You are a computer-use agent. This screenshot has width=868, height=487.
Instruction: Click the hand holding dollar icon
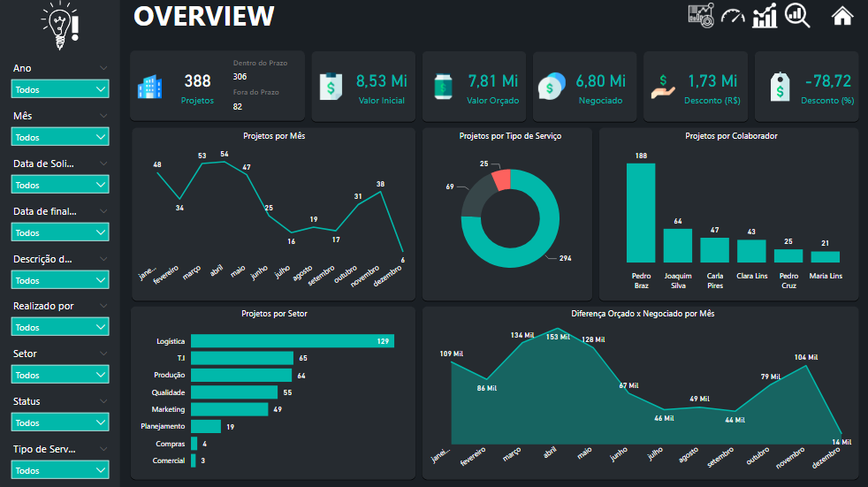pos(664,87)
